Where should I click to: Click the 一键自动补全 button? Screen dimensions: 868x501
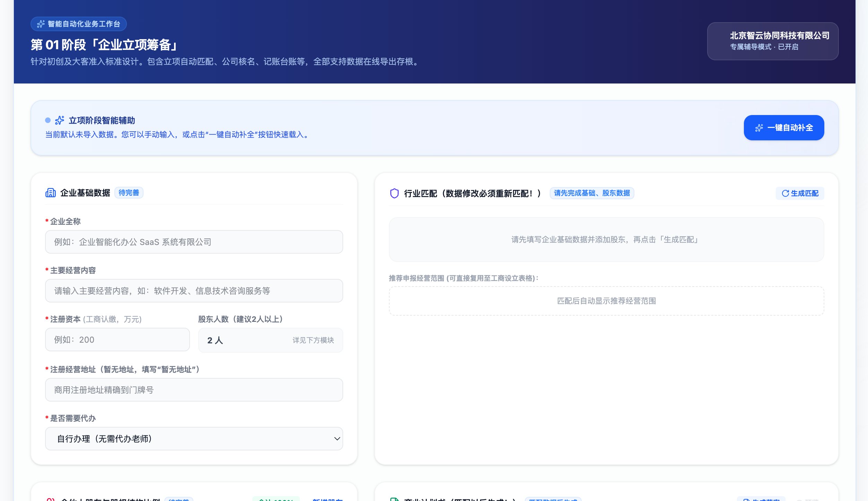click(784, 128)
